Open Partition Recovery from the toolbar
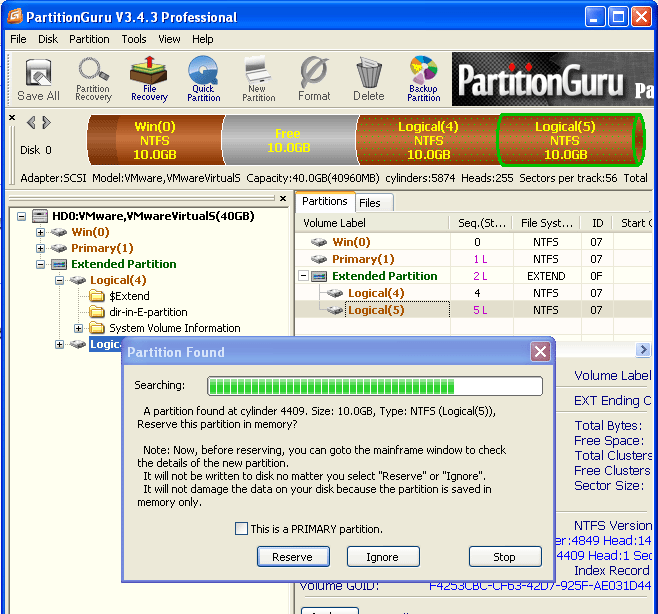Screen dimensions: 658x614 pos(93,79)
